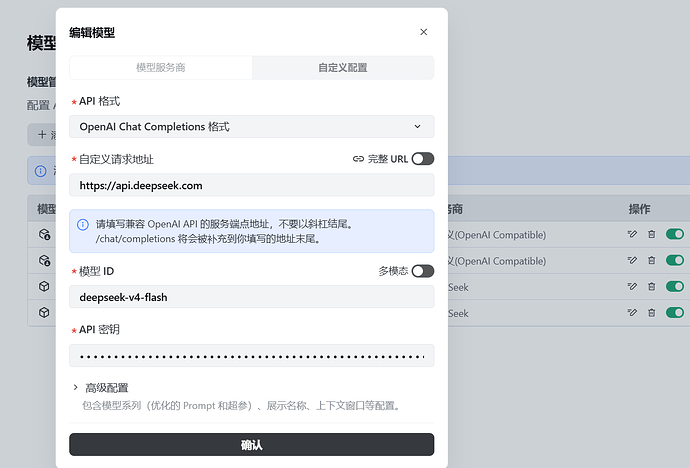This screenshot has width=690, height=468.
Task: Disable the first OpenAI Compatible model
Action: click(675, 234)
